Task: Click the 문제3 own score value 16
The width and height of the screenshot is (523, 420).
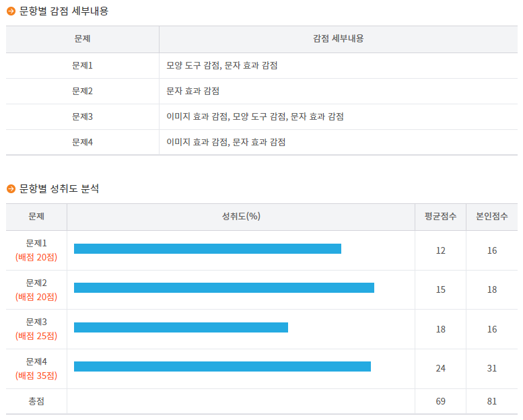Action: 492,329
